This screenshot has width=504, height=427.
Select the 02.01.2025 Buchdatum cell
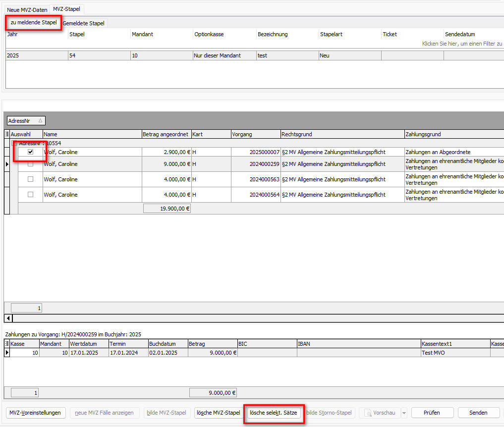[168, 353]
